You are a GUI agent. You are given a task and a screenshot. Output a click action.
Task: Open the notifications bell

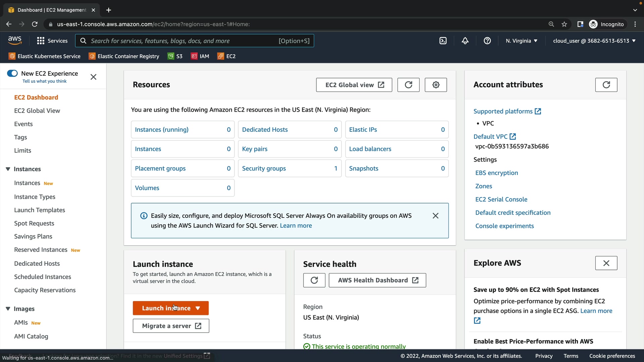[x=465, y=41]
